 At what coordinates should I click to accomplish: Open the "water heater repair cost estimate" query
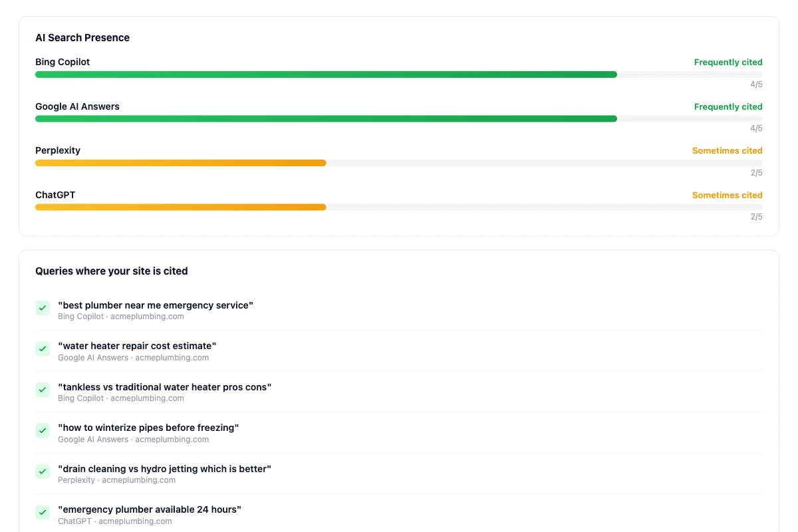tap(137, 346)
